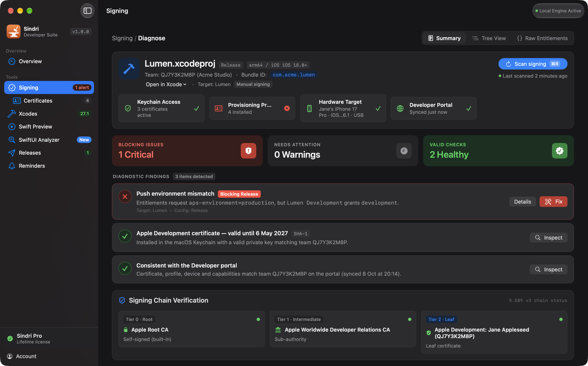The height and width of the screenshot is (366, 588).
Task: Open Overview in the sidebar
Action: [49, 61]
